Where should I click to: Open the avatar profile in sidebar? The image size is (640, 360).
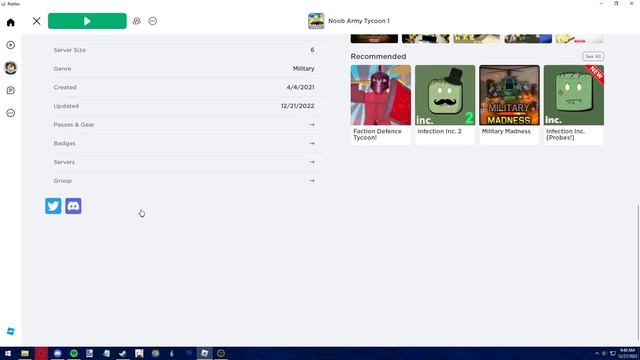(11, 67)
